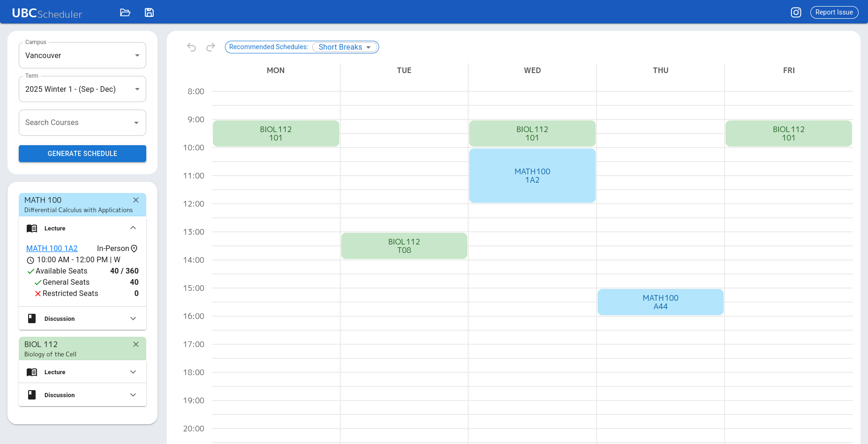Image resolution: width=868 pixels, height=444 pixels.
Task: Expand the BIOL 112 Discussion section
Action: 133,395
